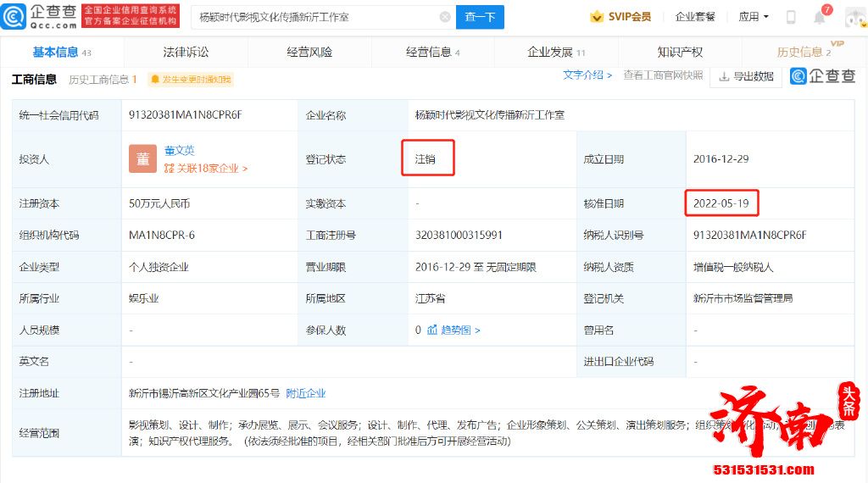Click 附近企业 link beside address

coord(306,393)
